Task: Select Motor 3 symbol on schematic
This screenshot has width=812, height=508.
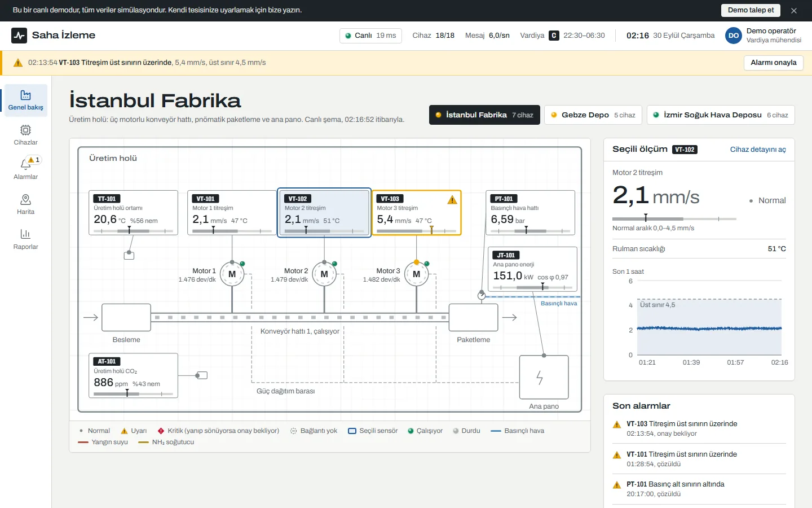Action: point(417,274)
